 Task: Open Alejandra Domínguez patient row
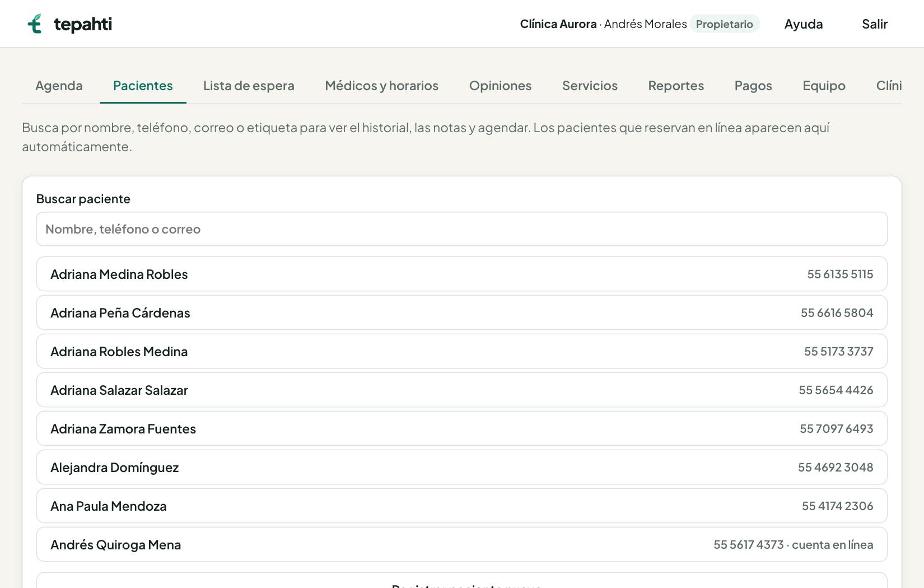pos(461,467)
